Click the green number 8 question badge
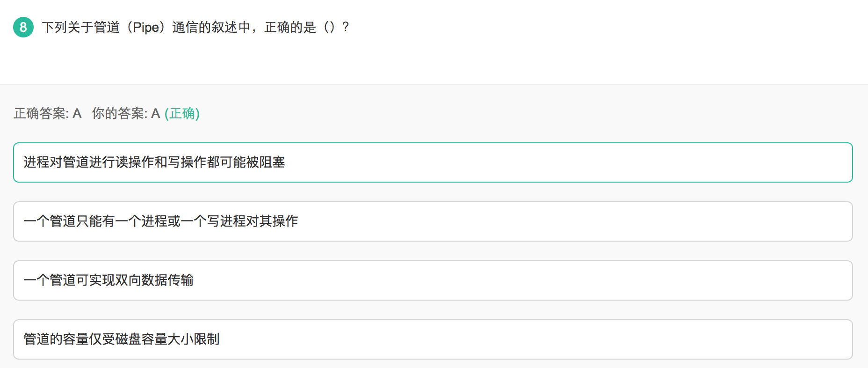868x368 pixels. point(23,27)
